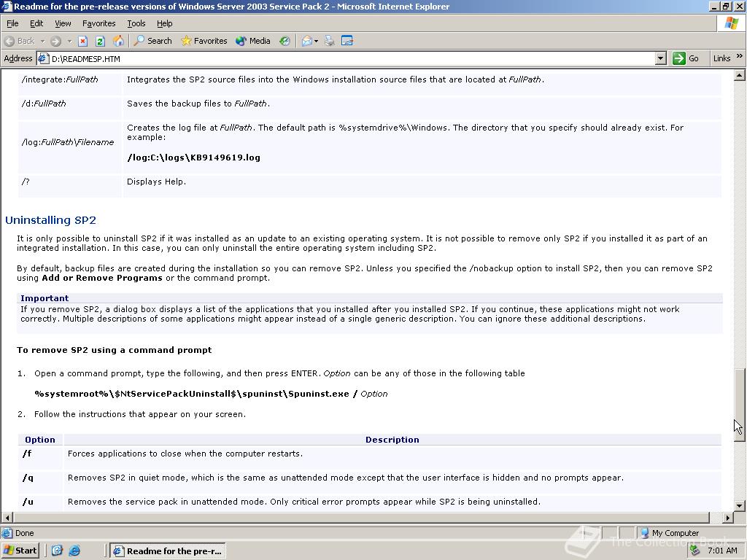Screen dimensions: 747x560
Task: Click the Displays Help description
Action: 156,182
